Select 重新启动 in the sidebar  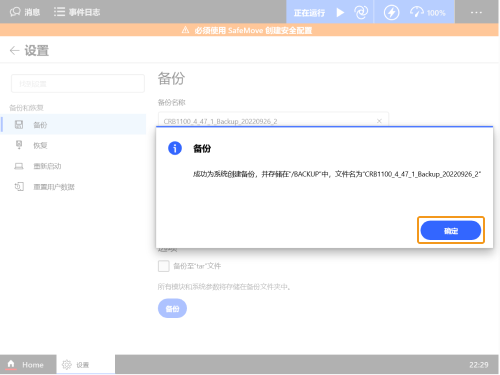click(x=74, y=166)
